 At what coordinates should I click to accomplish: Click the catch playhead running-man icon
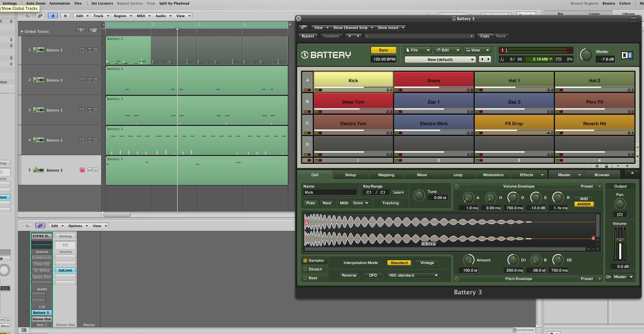[53, 16]
